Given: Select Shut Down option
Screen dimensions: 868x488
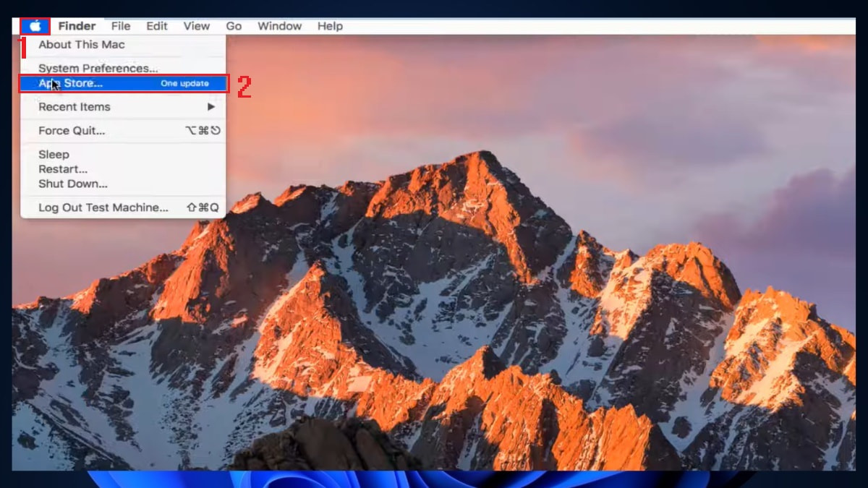Looking at the screenshot, I should coord(72,184).
